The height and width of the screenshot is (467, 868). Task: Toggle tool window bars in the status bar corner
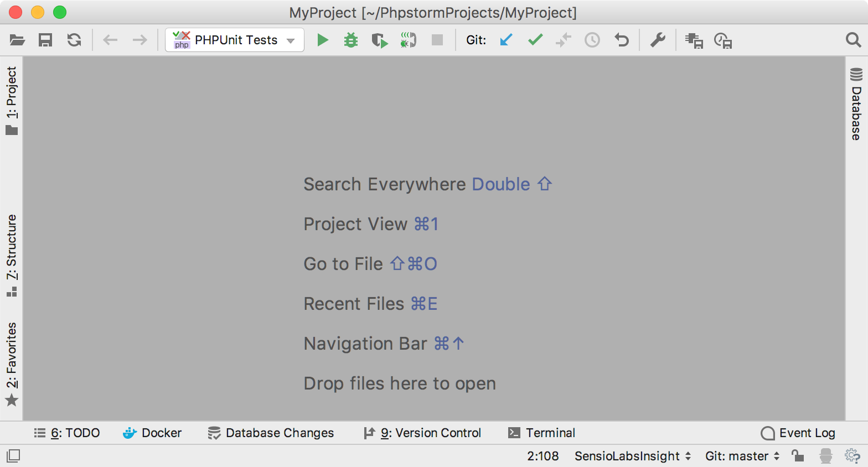[13, 456]
